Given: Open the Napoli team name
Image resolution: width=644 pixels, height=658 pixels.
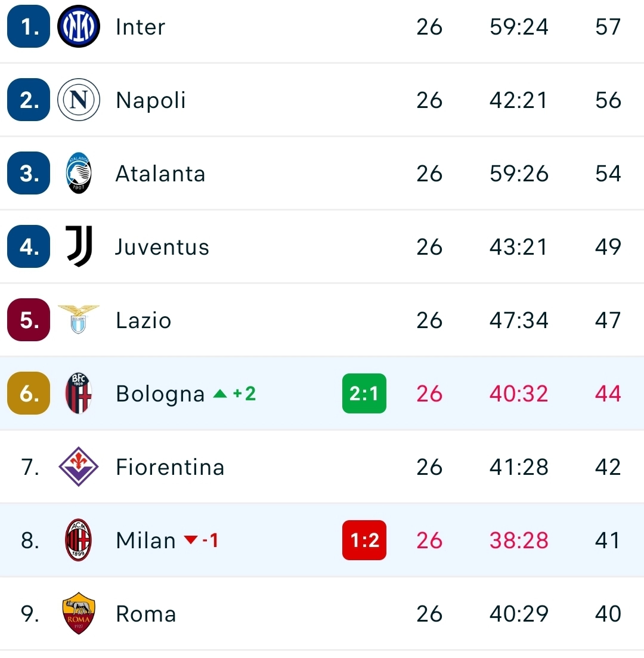Looking at the screenshot, I should pyautogui.click(x=150, y=100).
